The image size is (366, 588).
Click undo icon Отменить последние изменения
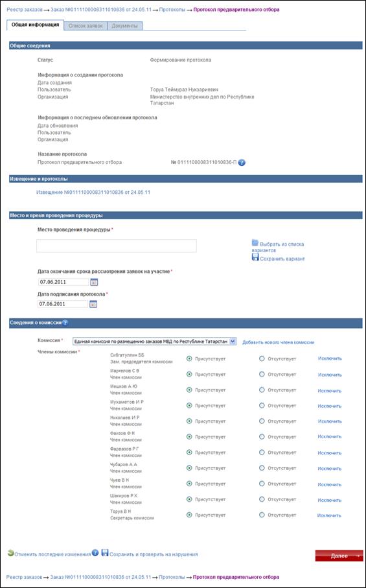(10, 553)
